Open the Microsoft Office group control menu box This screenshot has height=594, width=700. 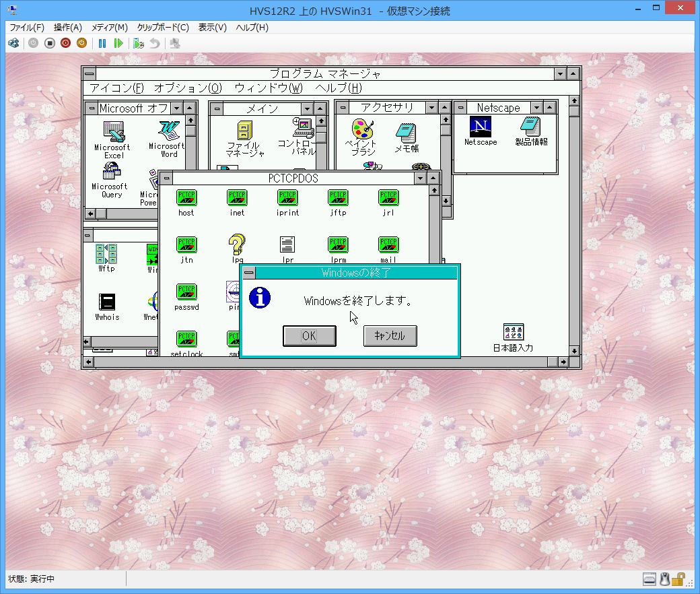(x=92, y=108)
